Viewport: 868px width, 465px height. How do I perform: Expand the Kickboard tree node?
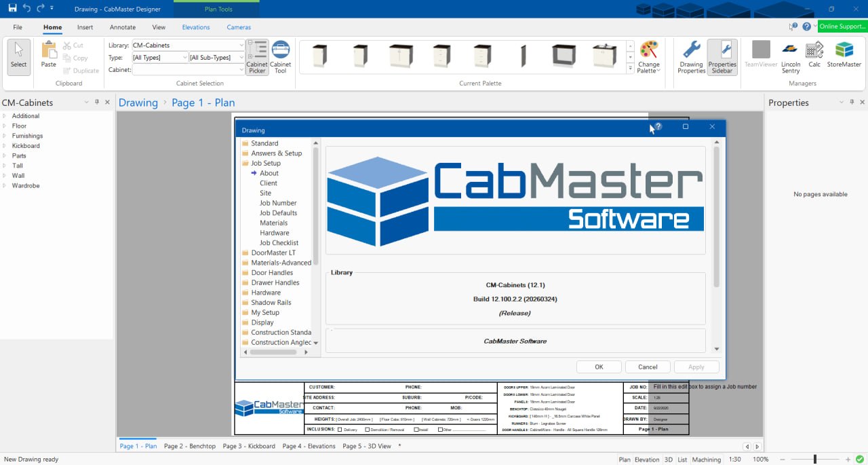tap(4, 146)
